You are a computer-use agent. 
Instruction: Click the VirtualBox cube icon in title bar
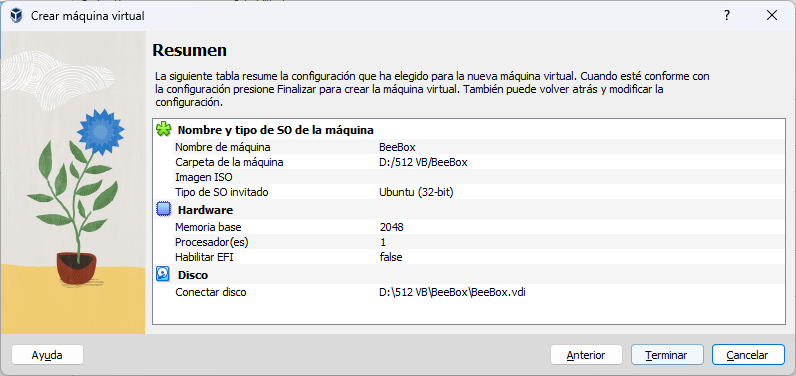tap(16, 16)
